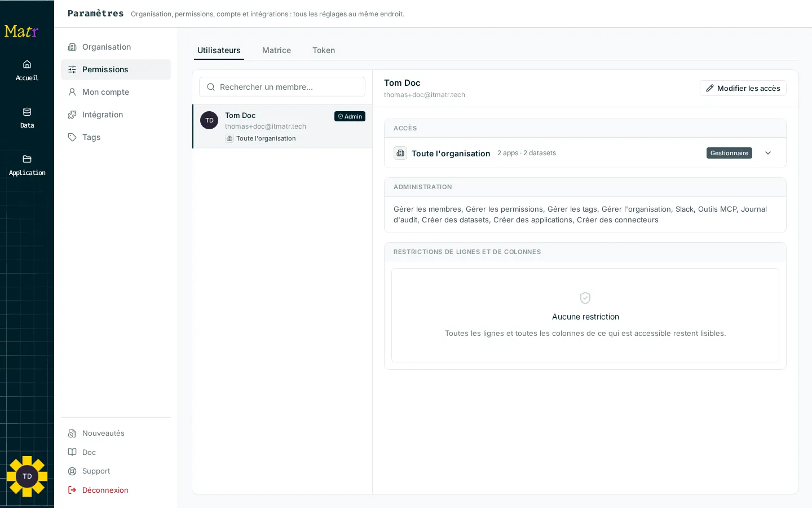Click the Permissions sliders icon
Image resolution: width=812 pixels, height=508 pixels.
pos(72,69)
